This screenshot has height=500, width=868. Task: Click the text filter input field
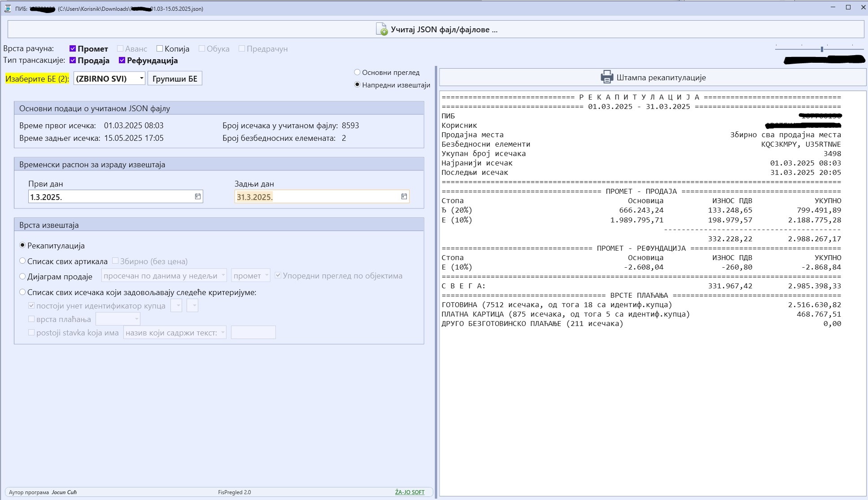253,332
